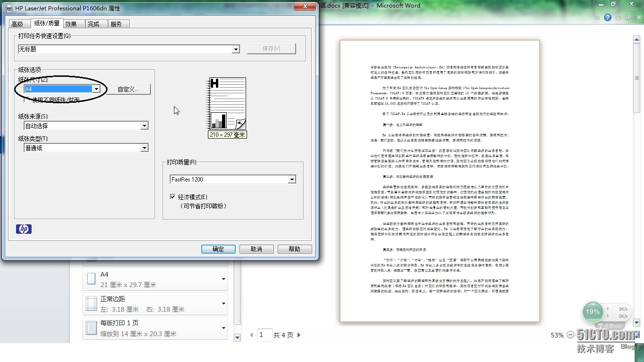Select the 纸张/质量 tab
This screenshot has width=644, height=362.
click(x=47, y=23)
